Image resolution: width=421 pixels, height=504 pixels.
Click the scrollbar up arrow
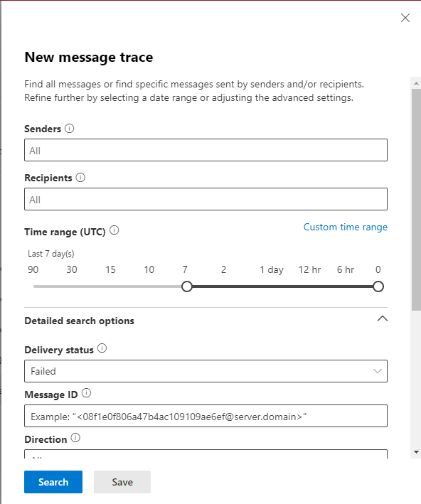tap(416, 83)
